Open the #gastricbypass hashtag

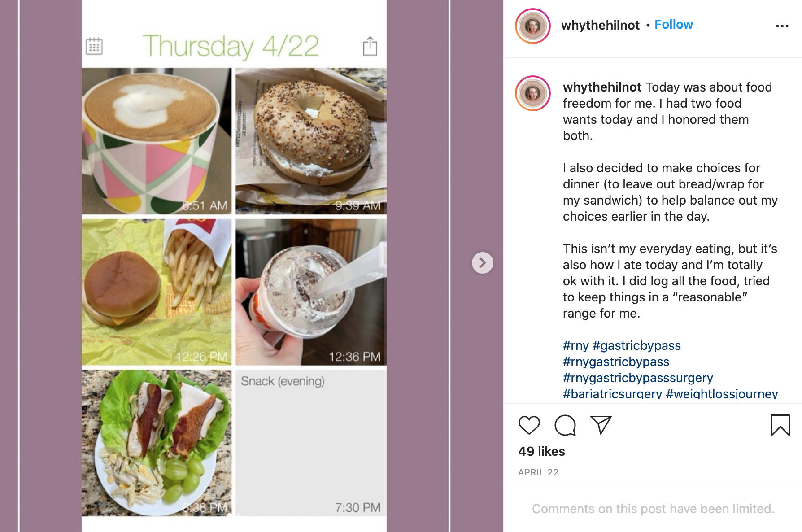[636, 345]
